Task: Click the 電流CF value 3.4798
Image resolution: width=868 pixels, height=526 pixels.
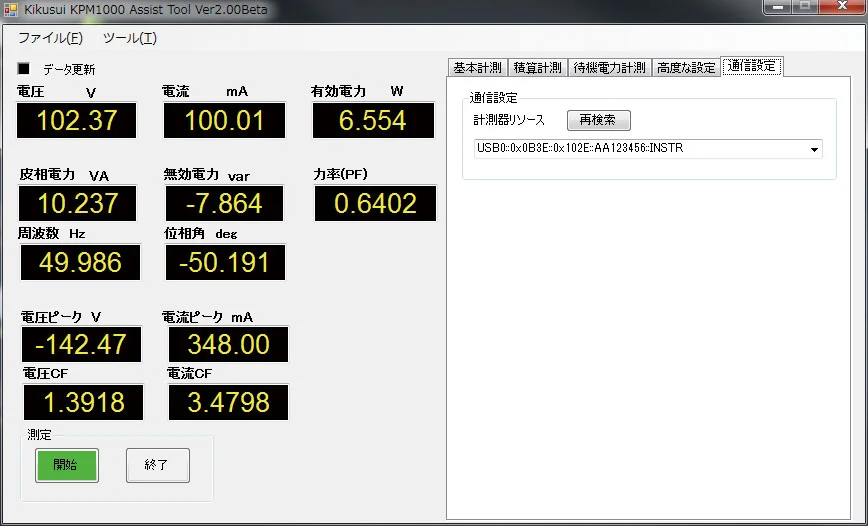Action: click(228, 402)
